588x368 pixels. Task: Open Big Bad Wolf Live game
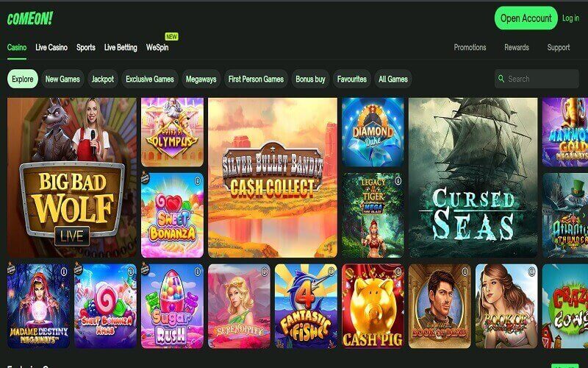pyautogui.click(x=72, y=177)
